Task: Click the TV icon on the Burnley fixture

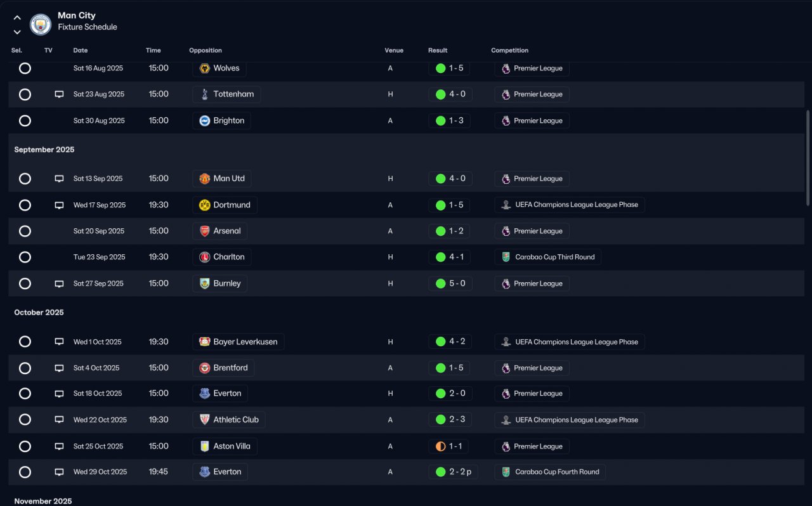Action: (x=59, y=283)
